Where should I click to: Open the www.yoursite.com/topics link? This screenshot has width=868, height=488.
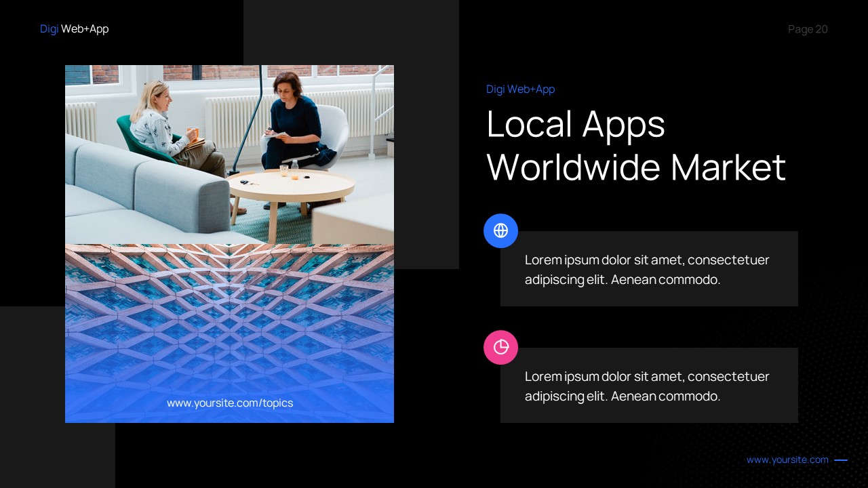pyautogui.click(x=230, y=403)
